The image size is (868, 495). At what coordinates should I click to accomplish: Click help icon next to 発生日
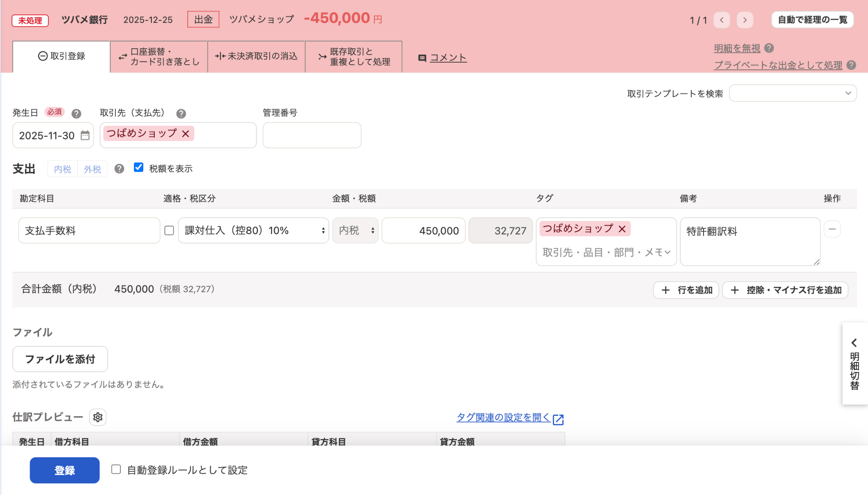(76, 113)
